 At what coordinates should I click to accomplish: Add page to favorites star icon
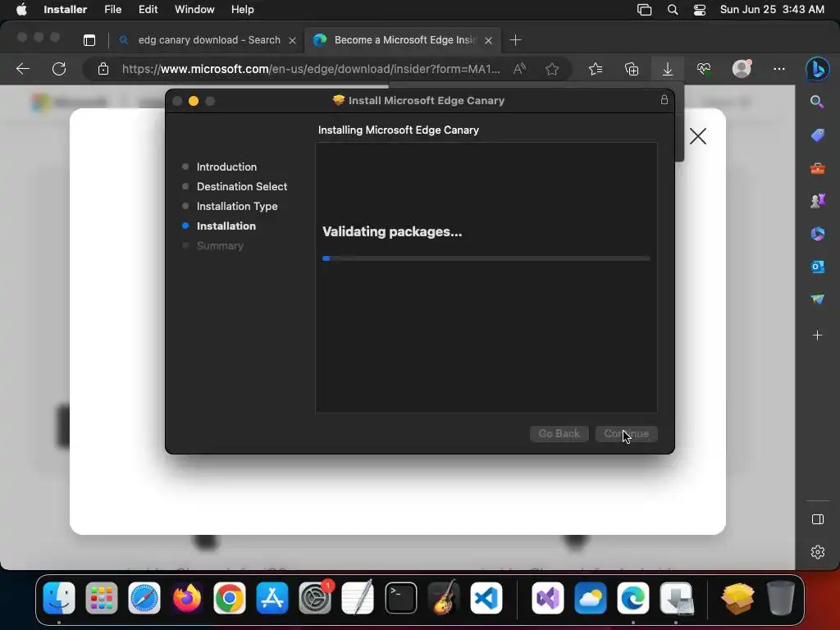[x=552, y=69]
